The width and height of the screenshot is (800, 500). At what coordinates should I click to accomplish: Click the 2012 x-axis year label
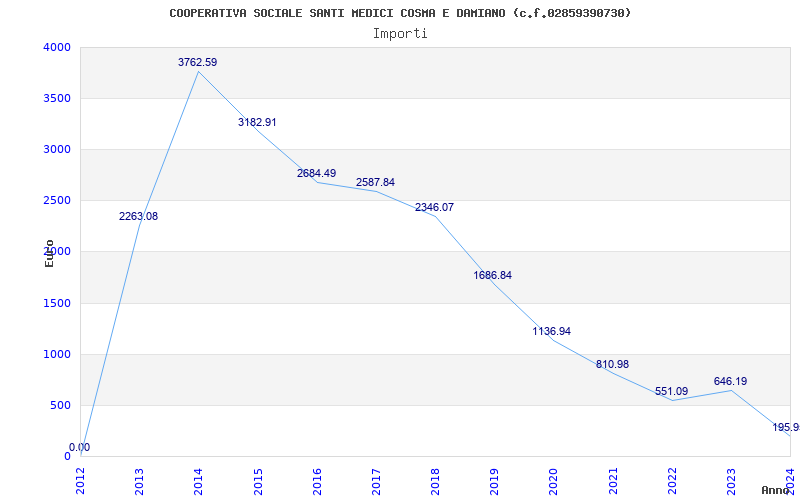(81, 481)
